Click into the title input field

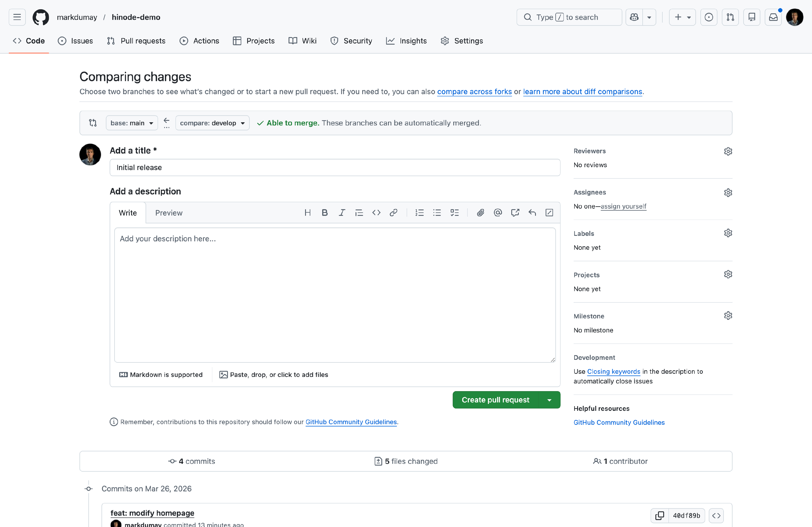[335, 167]
